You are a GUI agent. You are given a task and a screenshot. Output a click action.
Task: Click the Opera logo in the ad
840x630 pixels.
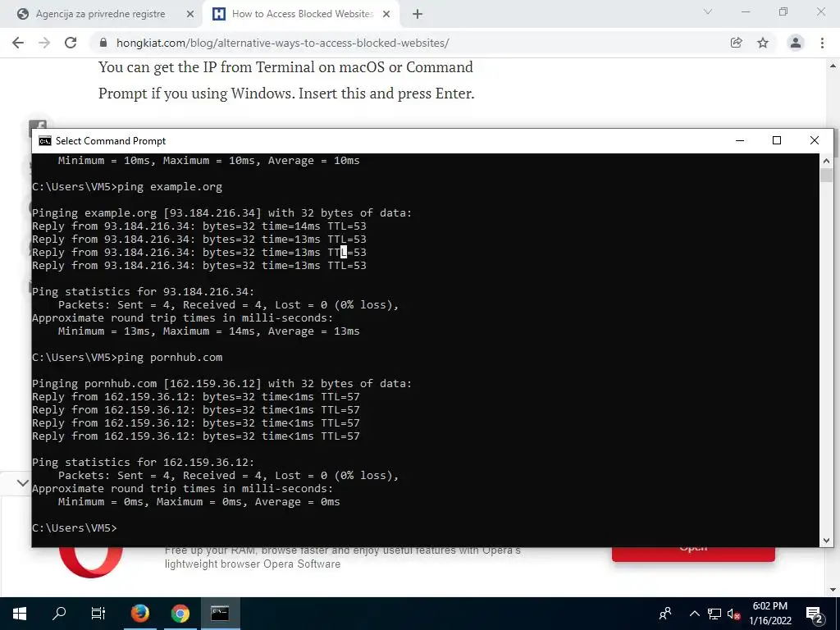[91, 563]
